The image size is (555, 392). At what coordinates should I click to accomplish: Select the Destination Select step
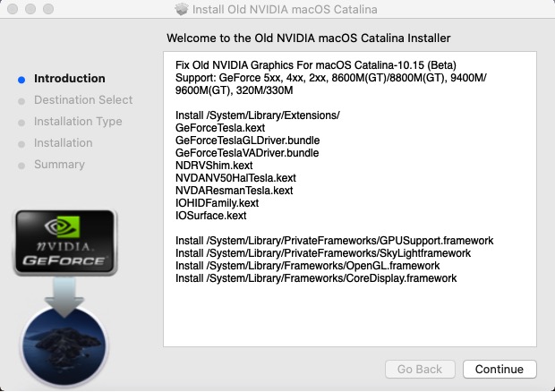pos(83,99)
